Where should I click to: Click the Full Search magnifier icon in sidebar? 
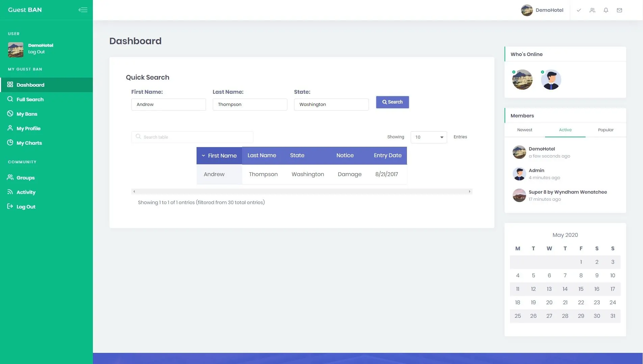(10, 99)
